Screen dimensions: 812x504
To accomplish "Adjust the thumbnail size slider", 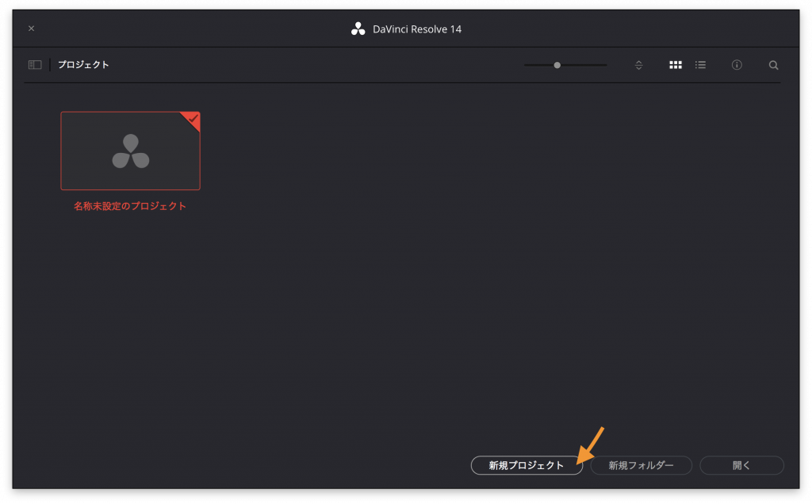I will point(557,65).
